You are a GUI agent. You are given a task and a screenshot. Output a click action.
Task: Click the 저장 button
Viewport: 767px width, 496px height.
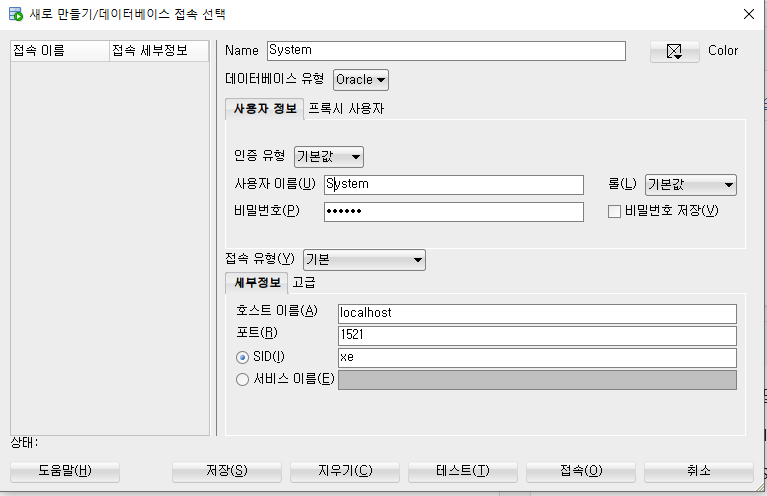(x=227, y=471)
